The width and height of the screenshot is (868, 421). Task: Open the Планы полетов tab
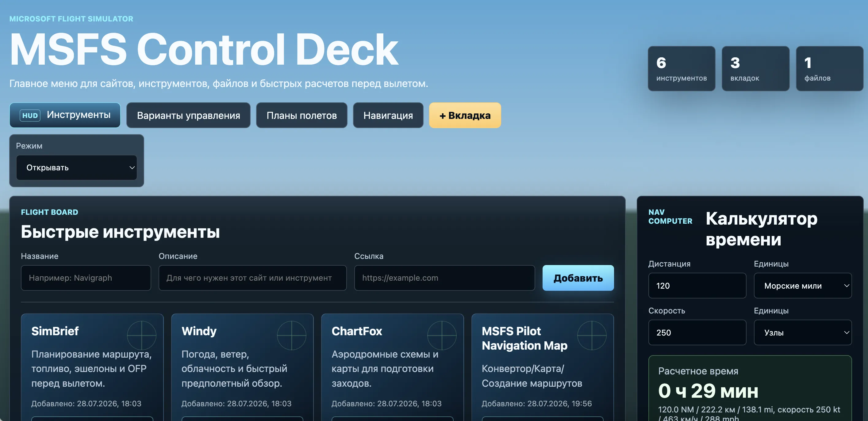[301, 115]
